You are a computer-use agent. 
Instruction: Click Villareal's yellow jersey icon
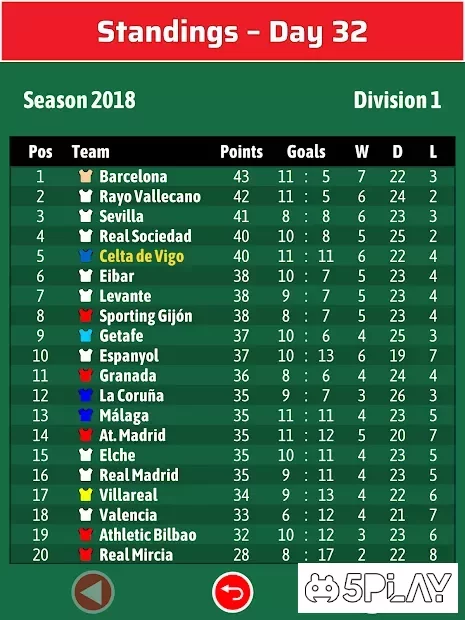coord(85,495)
